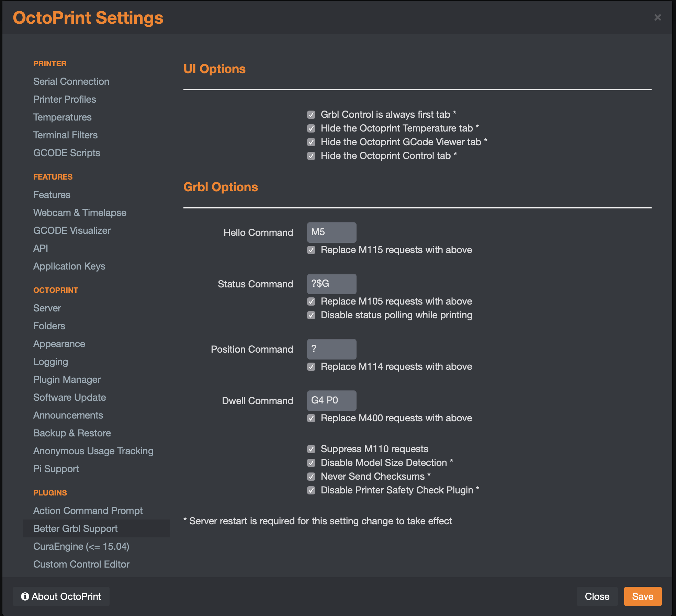Navigate to GCODE Visualizer settings
Viewport: 676px width, 616px height.
(x=72, y=230)
